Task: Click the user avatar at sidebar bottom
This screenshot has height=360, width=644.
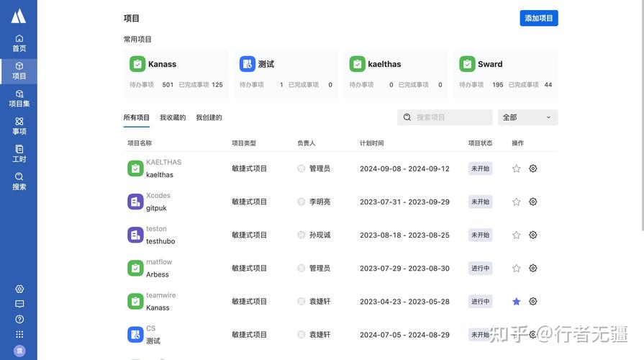Action: [19, 351]
